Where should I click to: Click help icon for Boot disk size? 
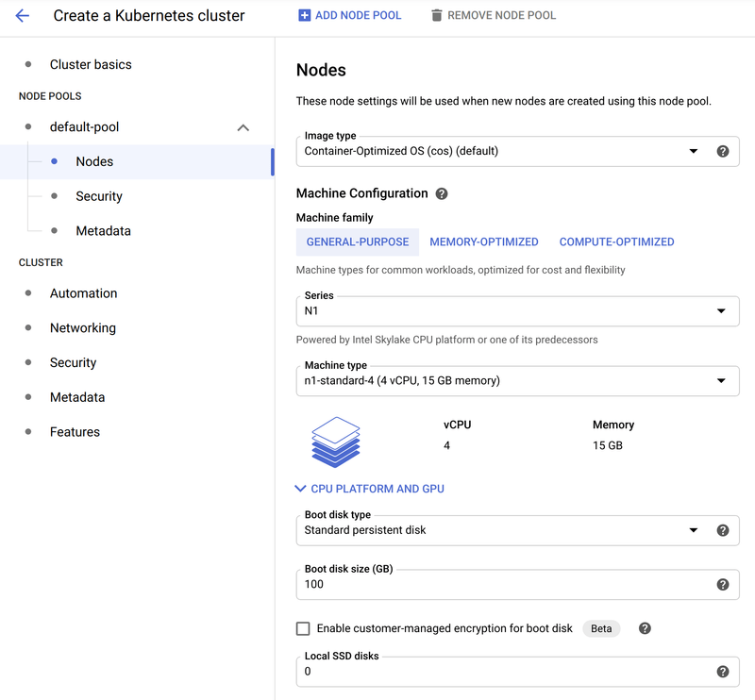(x=723, y=584)
